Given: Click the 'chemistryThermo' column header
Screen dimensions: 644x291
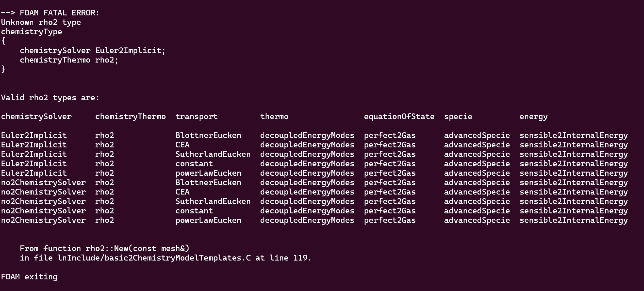Looking at the screenshot, I should [130, 117].
